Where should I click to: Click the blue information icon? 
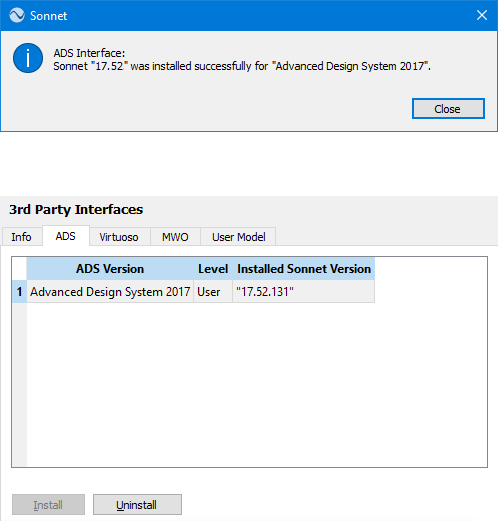[x=28, y=58]
